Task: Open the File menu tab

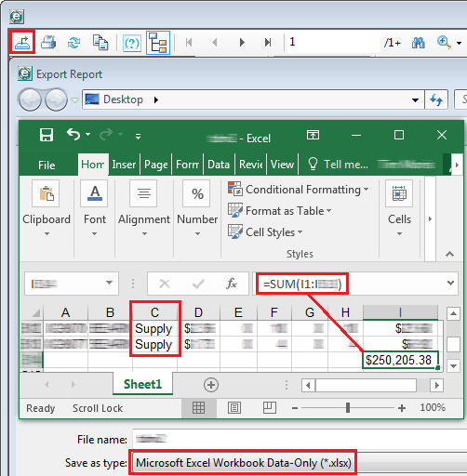Action: point(47,165)
